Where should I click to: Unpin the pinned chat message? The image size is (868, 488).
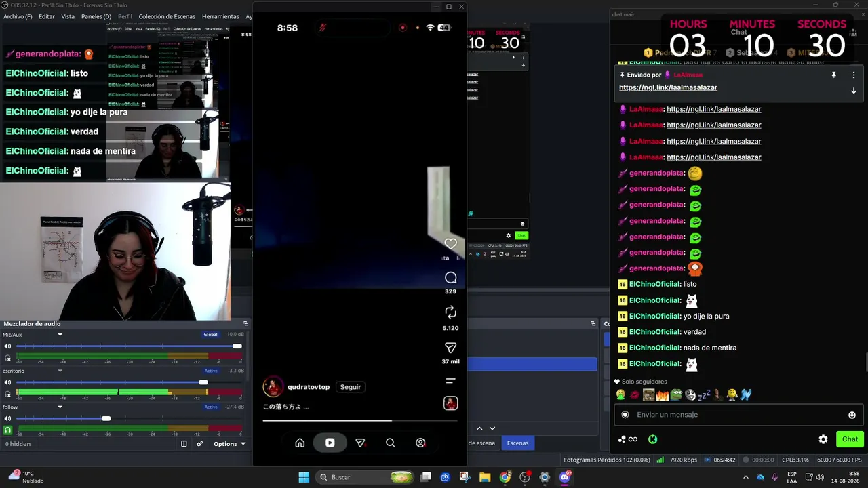833,75
